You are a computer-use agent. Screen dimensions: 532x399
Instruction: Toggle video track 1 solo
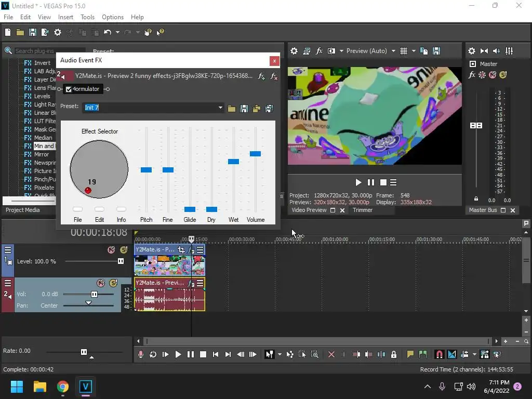coord(124,250)
